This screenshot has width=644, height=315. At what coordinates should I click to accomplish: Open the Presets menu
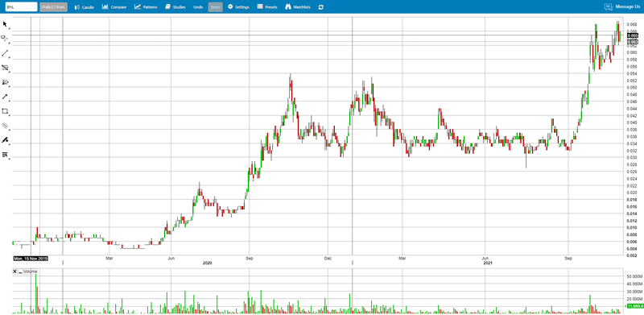point(267,7)
